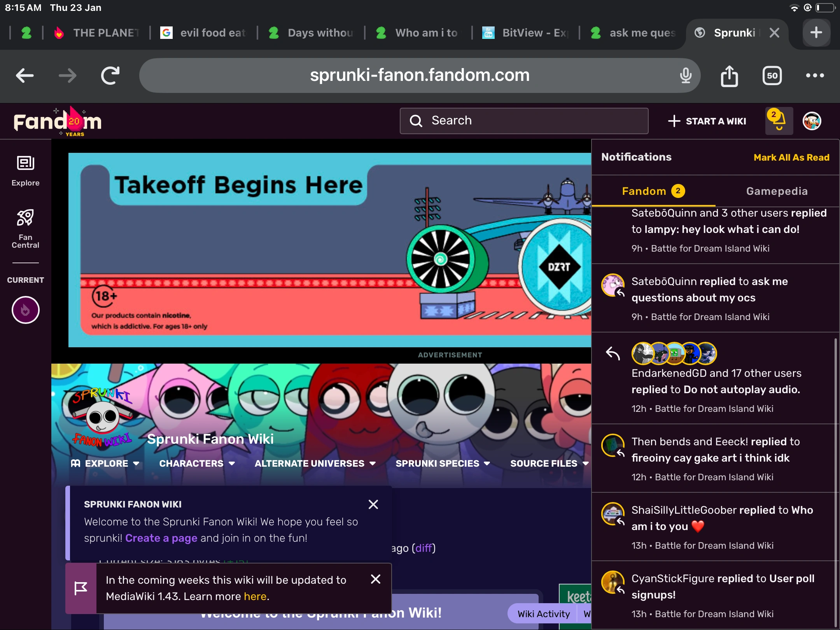Screen dimensions: 840x630
Task: Open user profile avatar
Action: click(812, 121)
